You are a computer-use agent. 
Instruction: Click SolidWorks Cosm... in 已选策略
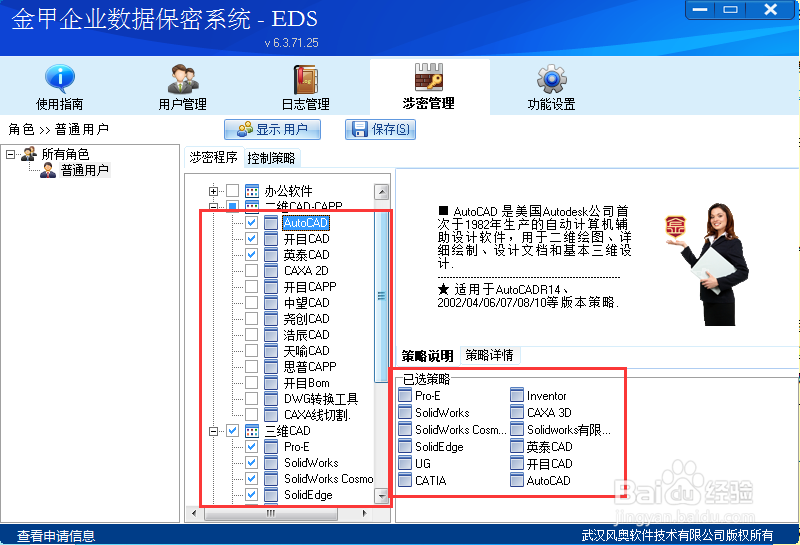point(453,430)
